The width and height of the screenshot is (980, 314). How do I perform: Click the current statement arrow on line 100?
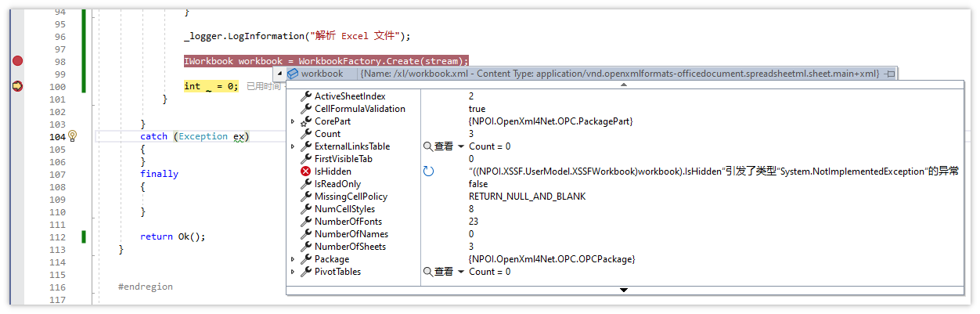point(17,86)
